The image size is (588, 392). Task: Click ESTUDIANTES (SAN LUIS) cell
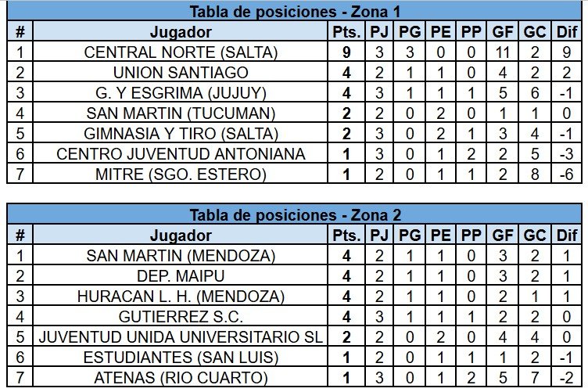click(181, 357)
